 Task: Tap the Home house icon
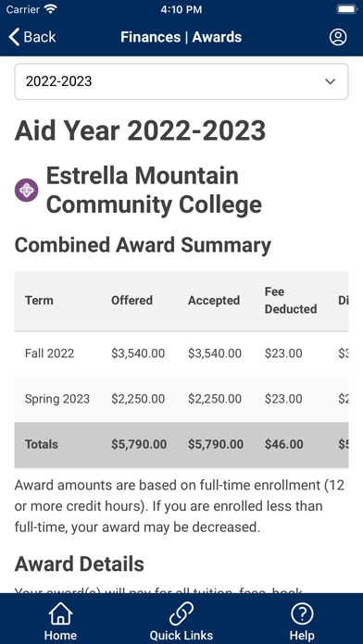pos(60,613)
